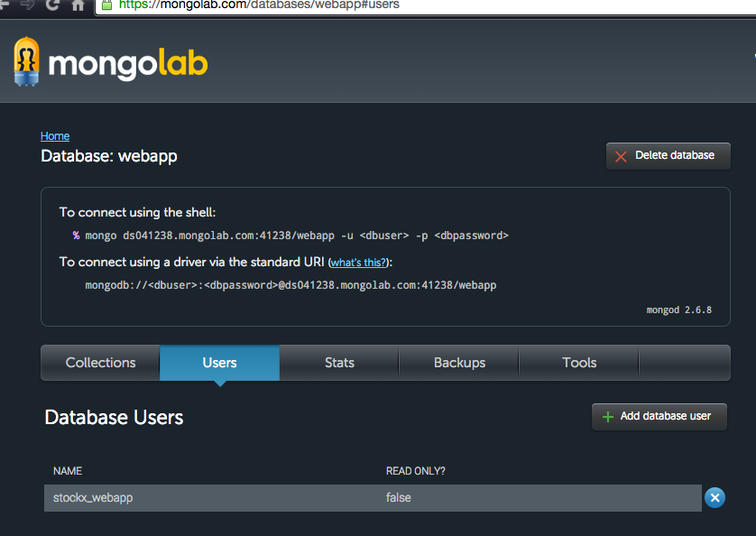
Task: Click the browser forward arrow
Action: tap(25, 5)
